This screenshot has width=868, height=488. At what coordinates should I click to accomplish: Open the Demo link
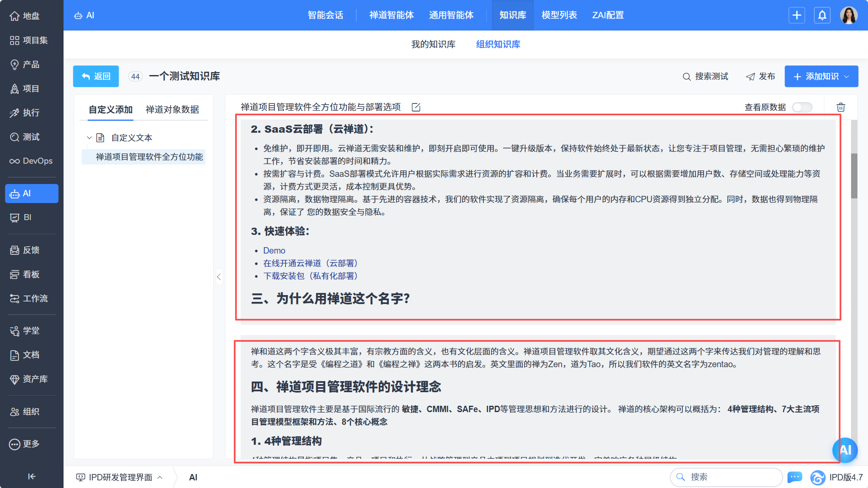274,251
